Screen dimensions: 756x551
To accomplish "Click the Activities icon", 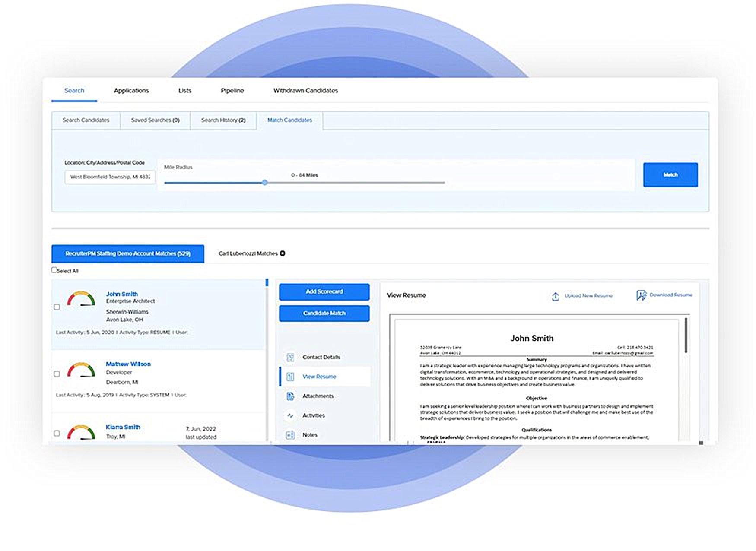I will 290,415.
